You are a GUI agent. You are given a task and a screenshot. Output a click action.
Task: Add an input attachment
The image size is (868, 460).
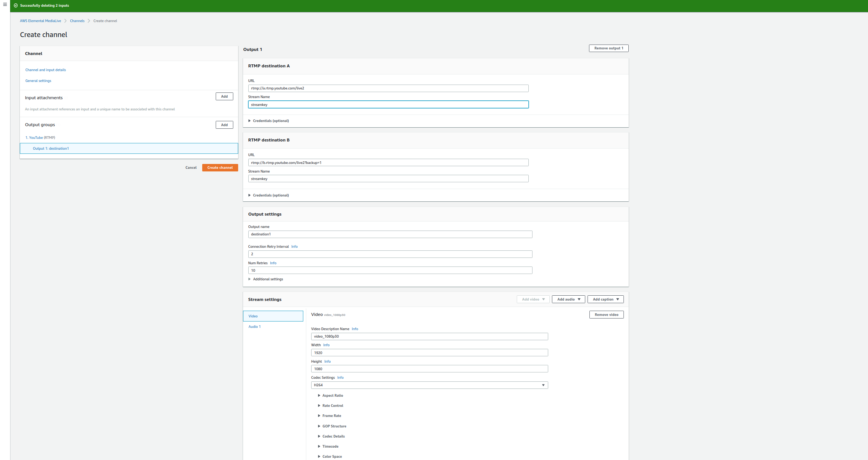coord(224,97)
